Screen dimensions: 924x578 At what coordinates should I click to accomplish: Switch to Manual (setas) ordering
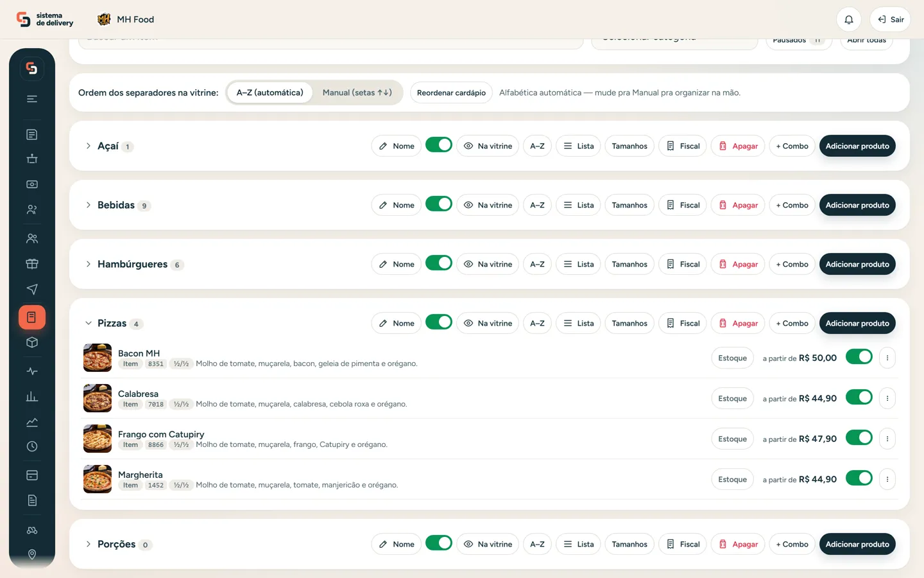357,92
